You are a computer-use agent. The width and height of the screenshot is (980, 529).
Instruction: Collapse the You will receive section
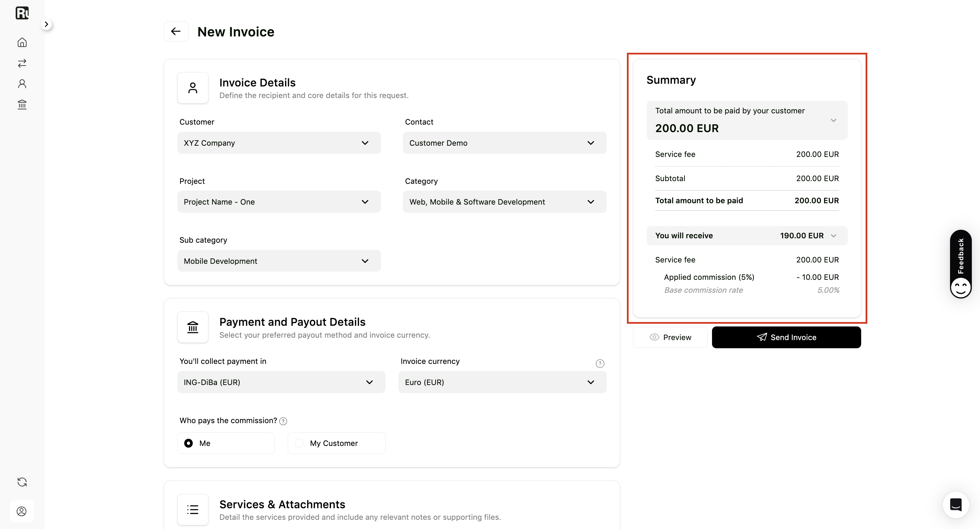click(x=747, y=236)
